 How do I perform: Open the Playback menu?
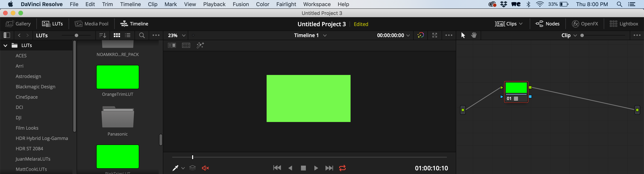pos(214,4)
